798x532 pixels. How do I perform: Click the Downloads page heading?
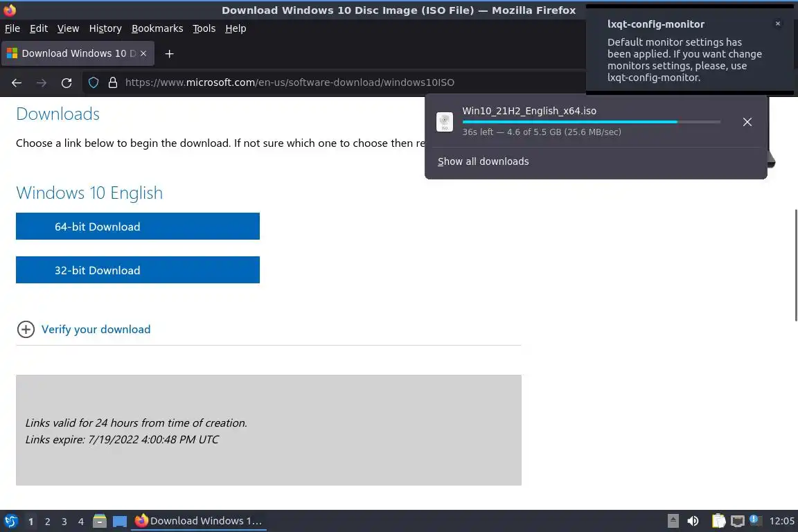(58, 114)
